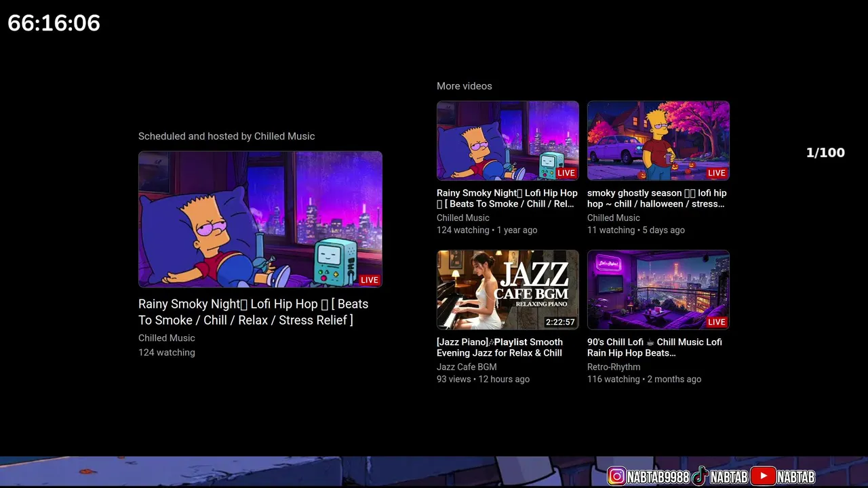Open Chilled Music channel under featured video
This screenshot has width=868, height=488.
click(x=167, y=338)
